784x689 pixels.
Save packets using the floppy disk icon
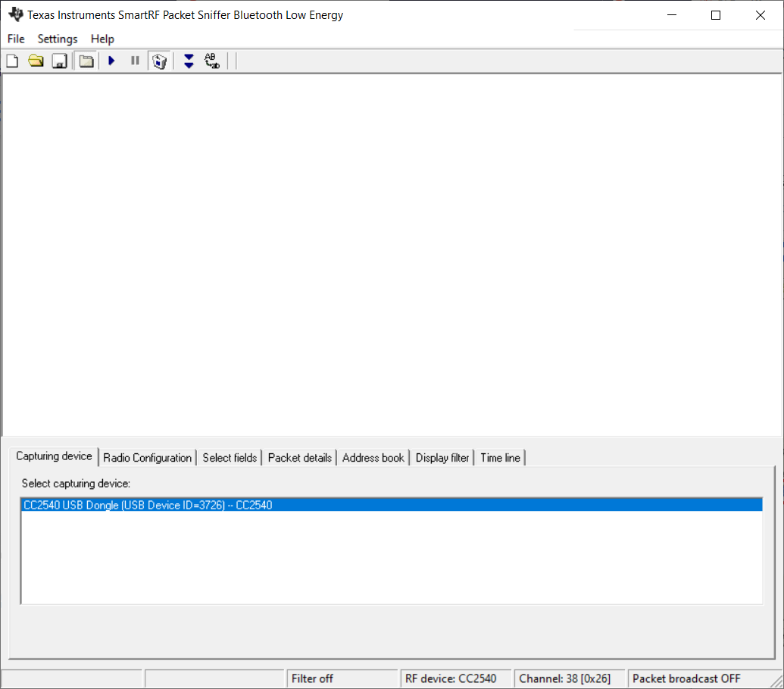click(60, 61)
